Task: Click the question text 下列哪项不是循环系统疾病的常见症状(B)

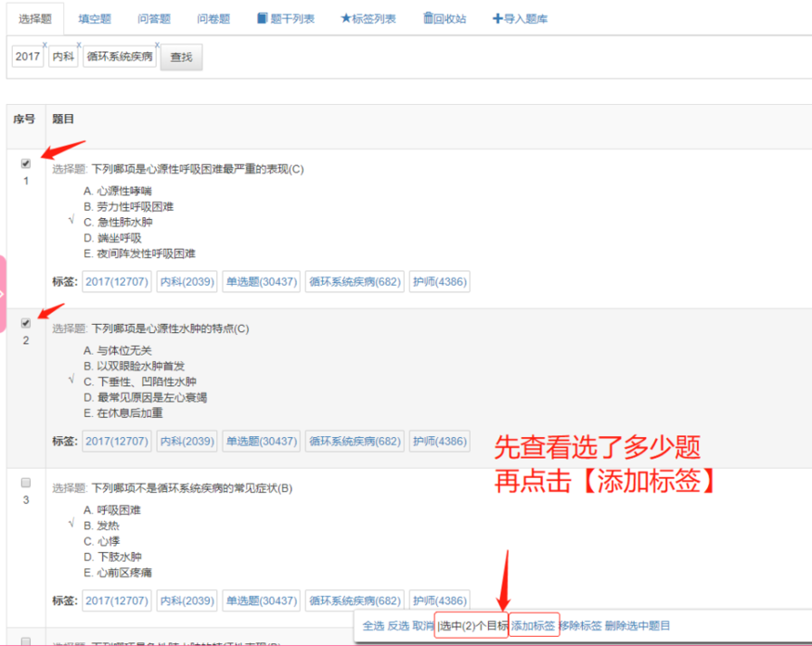Action: (191, 488)
